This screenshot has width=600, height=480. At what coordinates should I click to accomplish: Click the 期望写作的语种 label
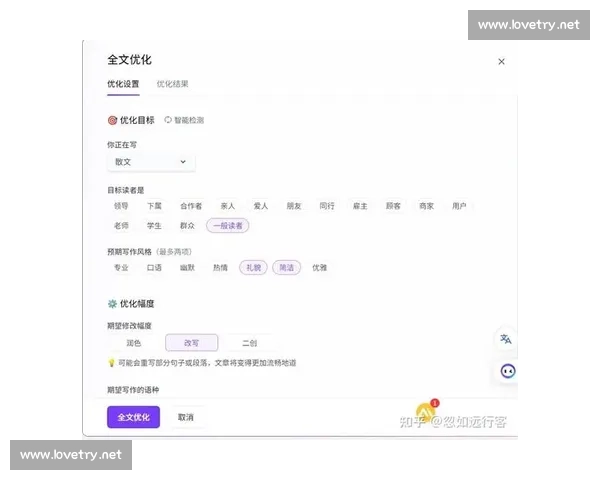pos(133,390)
